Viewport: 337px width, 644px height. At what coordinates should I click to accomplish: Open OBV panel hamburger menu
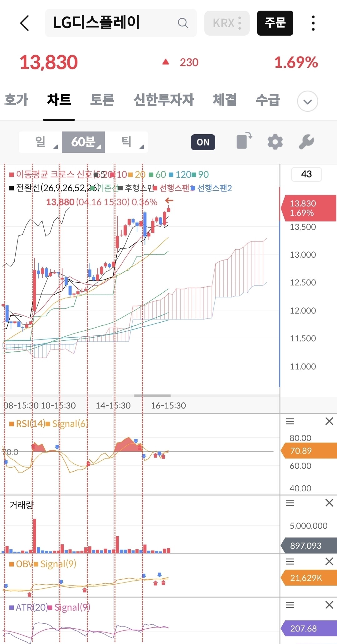pos(290,562)
